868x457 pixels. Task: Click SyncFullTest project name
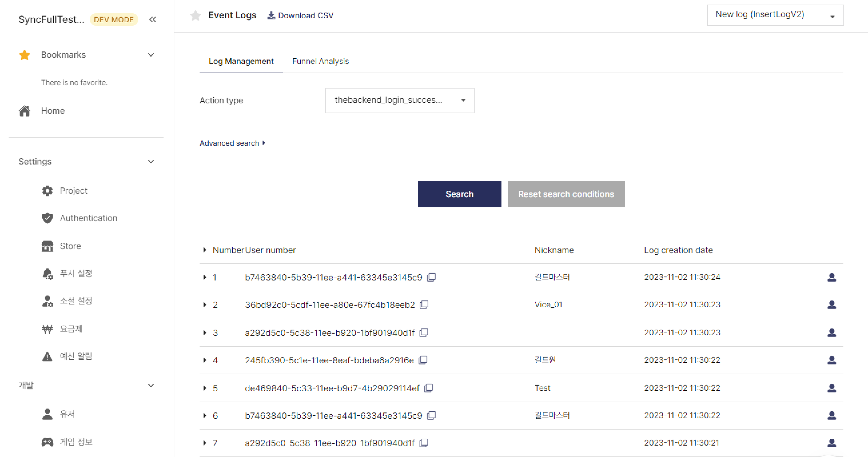click(x=51, y=19)
